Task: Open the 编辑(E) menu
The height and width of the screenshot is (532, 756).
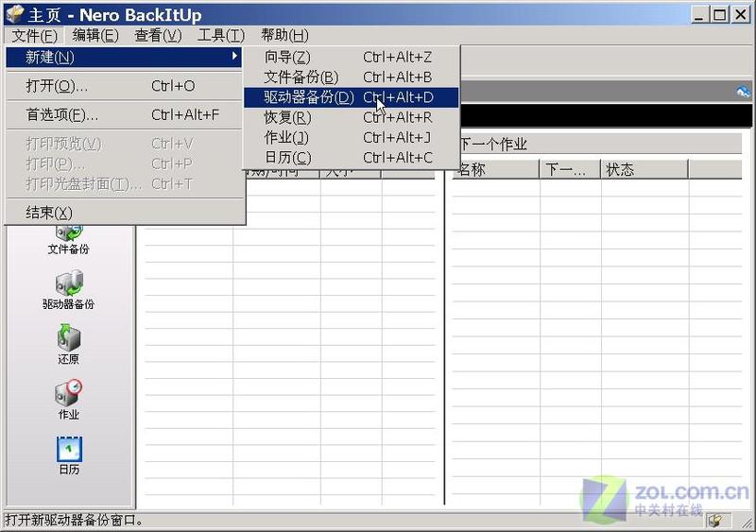Action: [x=95, y=35]
